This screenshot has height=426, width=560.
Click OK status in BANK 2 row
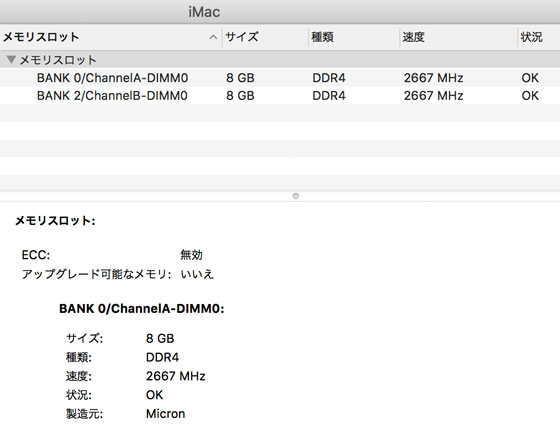pyautogui.click(x=530, y=96)
